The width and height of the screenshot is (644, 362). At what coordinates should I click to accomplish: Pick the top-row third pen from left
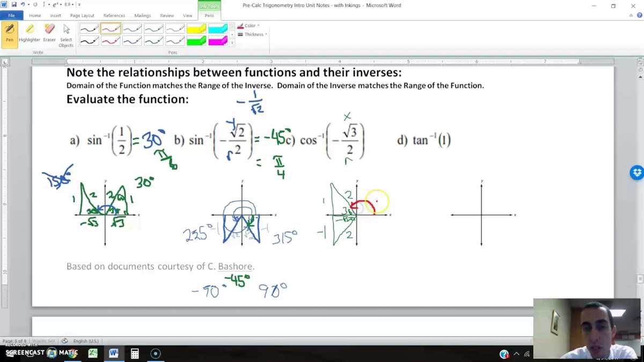(x=132, y=28)
